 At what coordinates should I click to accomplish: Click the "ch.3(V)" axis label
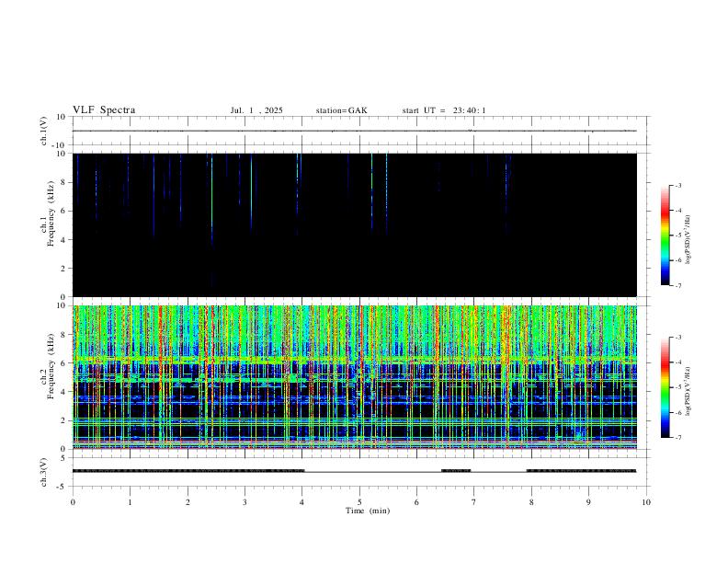44,472
